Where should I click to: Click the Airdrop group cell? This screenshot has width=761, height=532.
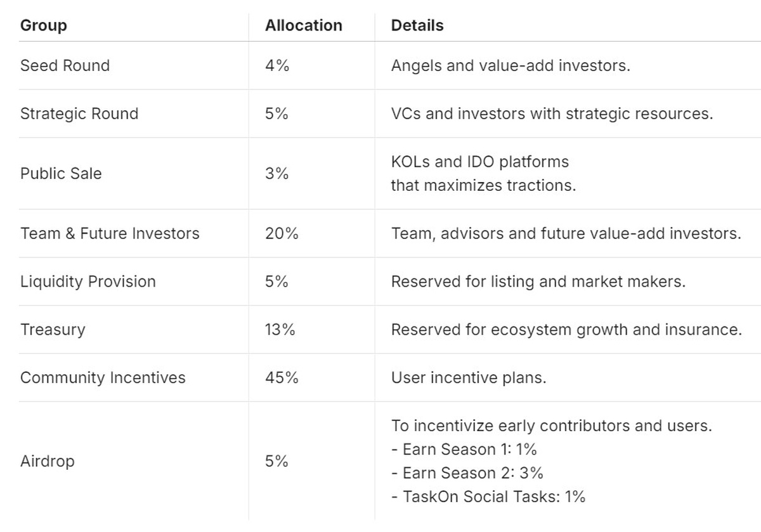point(47,462)
